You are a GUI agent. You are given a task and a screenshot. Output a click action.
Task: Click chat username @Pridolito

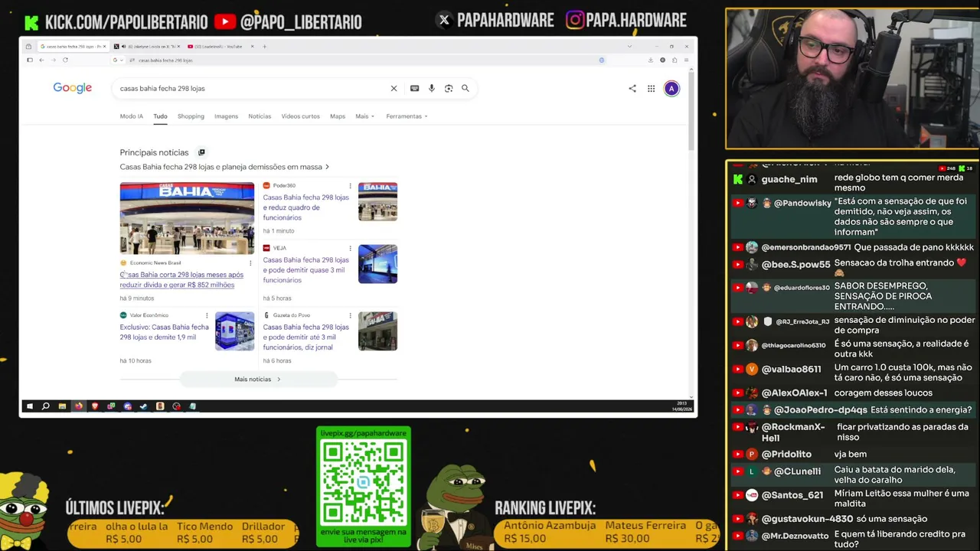tap(786, 455)
